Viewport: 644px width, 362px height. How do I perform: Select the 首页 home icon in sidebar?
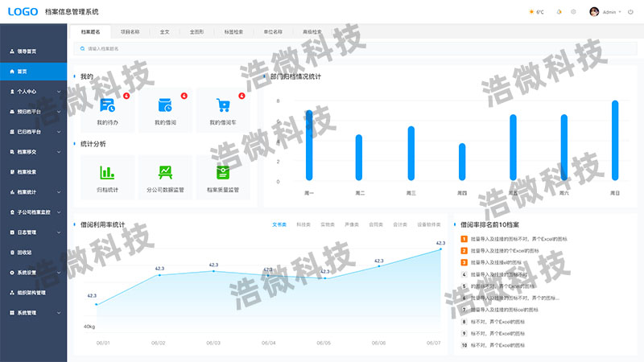12,72
